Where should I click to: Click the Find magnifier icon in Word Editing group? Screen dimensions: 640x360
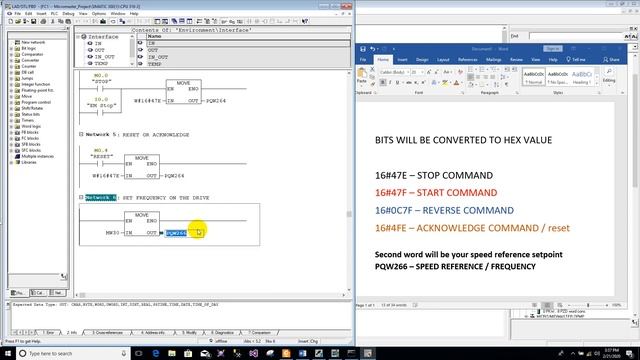pyautogui.click(x=609, y=71)
